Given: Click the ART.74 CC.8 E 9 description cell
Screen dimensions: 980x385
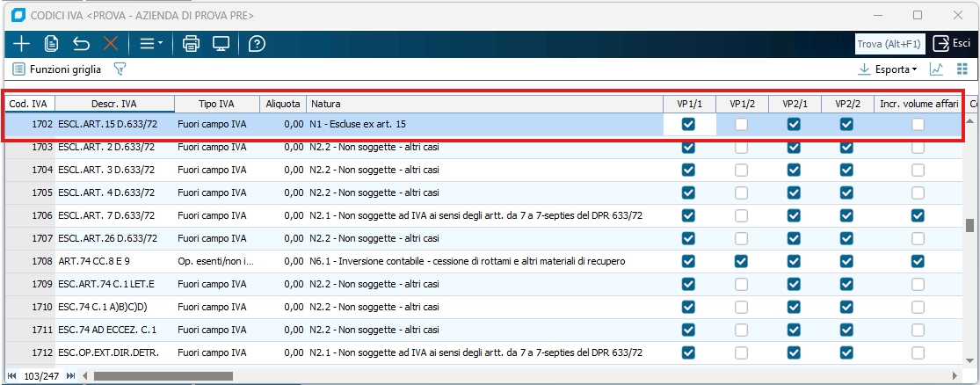Looking at the screenshot, I should pos(115,261).
